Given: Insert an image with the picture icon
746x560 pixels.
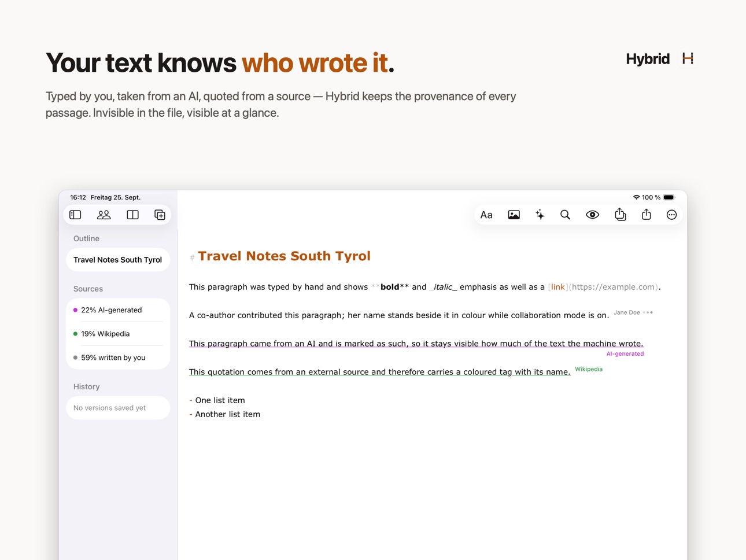Looking at the screenshot, I should [514, 215].
